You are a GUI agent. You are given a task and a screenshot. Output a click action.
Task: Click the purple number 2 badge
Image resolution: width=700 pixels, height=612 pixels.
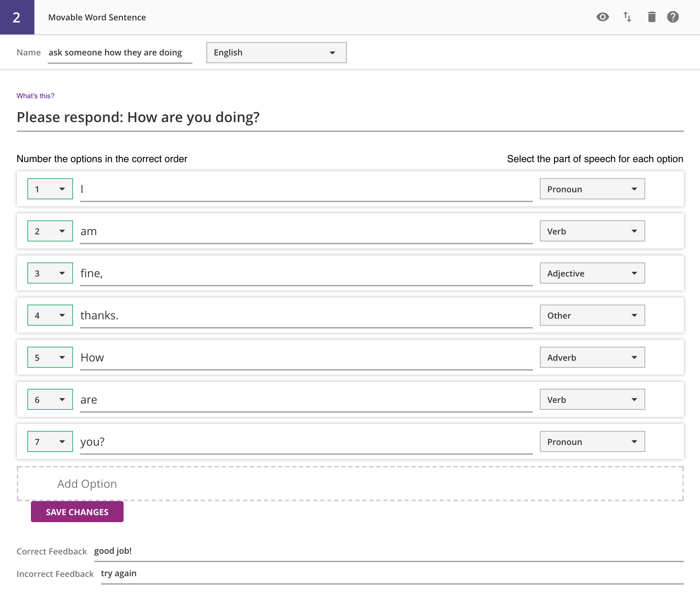(17, 17)
